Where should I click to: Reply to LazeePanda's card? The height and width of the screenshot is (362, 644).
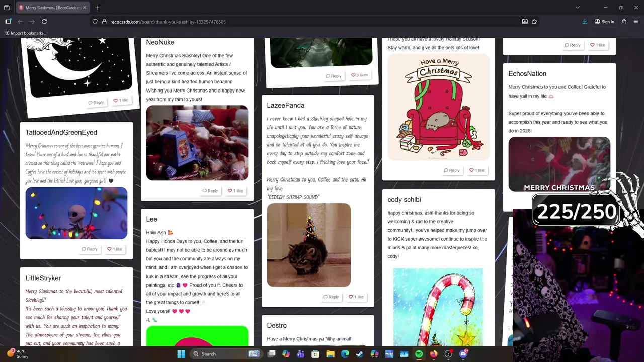331,297
